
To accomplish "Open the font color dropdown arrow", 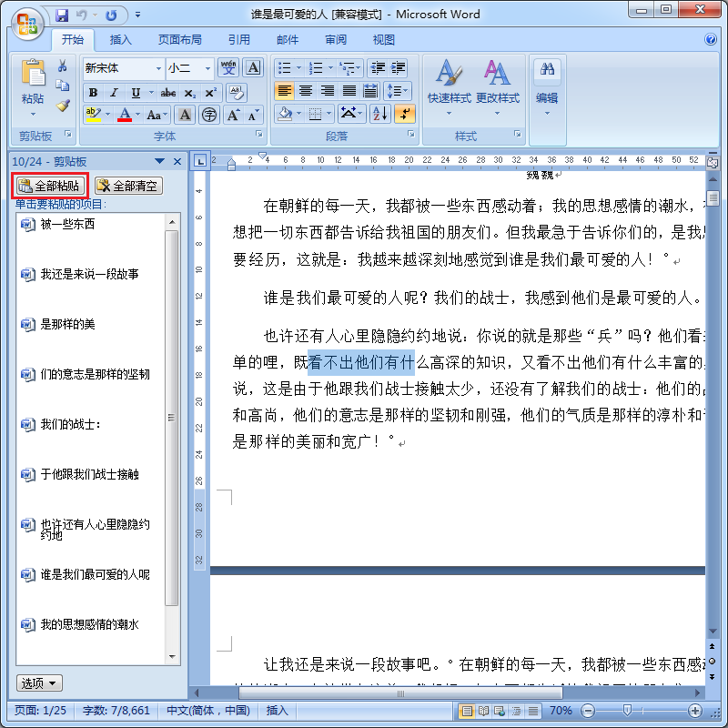I will coord(138,114).
